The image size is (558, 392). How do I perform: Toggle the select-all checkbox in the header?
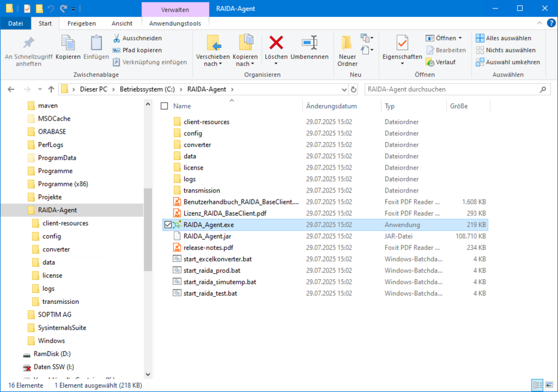pos(164,106)
